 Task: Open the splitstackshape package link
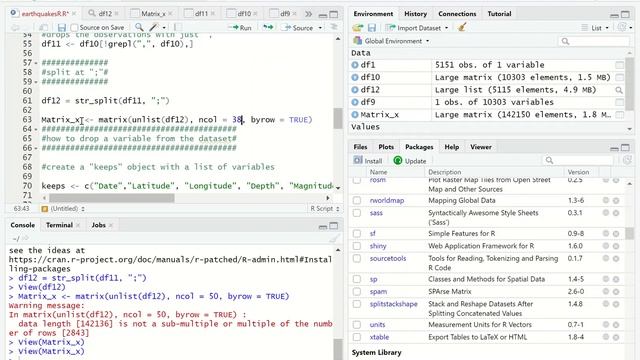click(x=393, y=304)
